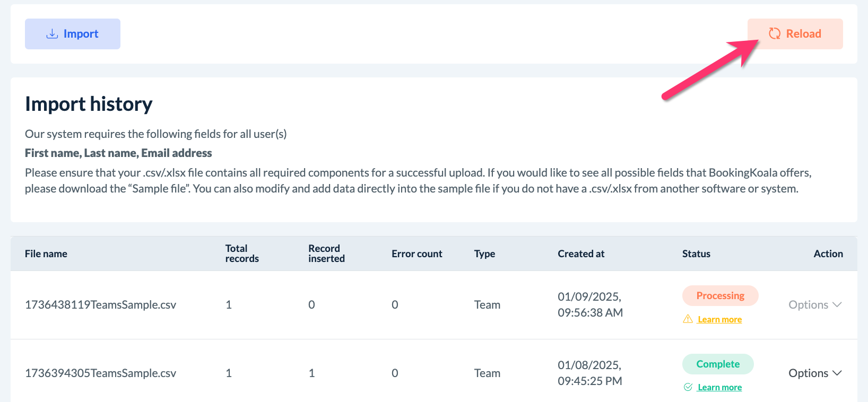This screenshot has height=402, width=868.
Task: Select file name 1736394305TeamsSample.csv
Action: pos(100,373)
